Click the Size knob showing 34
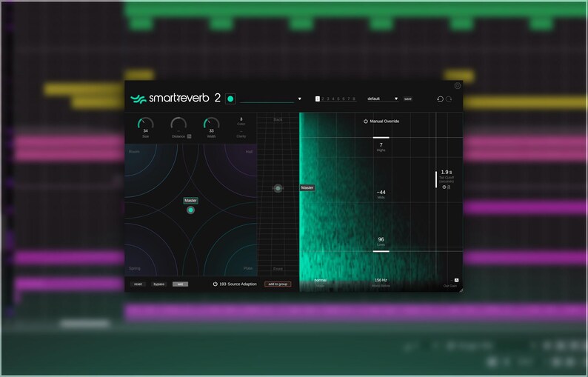The height and width of the screenshot is (377, 588). pos(145,124)
